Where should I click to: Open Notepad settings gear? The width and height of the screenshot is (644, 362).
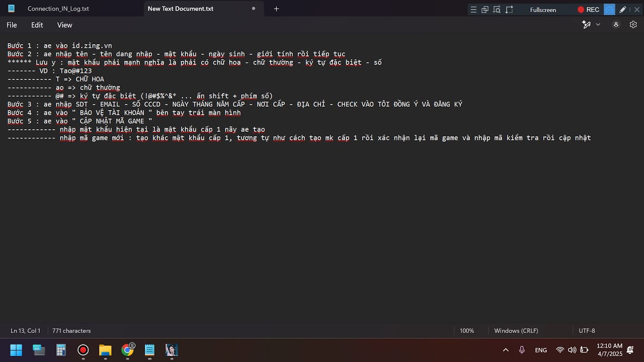(x=633, y=25)
